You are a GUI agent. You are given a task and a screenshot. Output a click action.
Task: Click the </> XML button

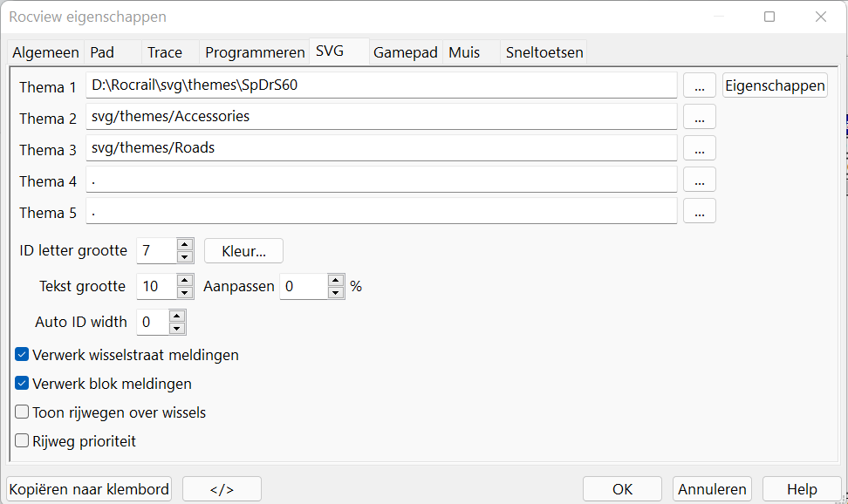click(x=222, y=489)
